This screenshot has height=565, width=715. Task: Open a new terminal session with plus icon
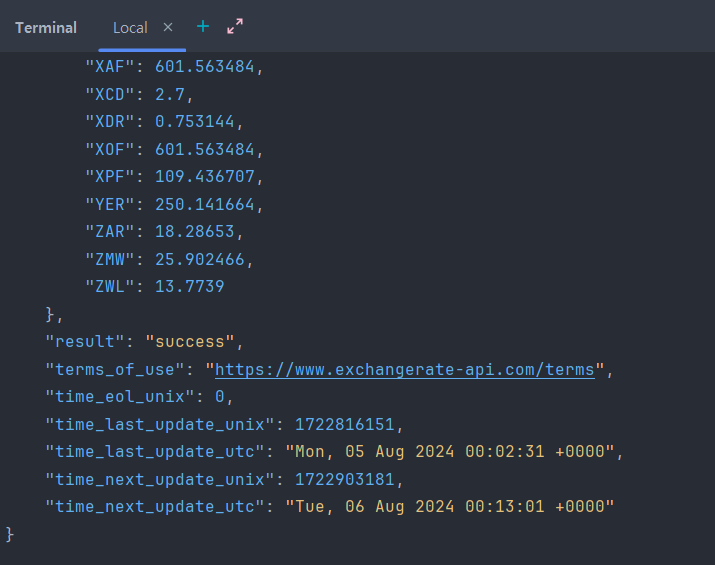(x=203, y=27)
